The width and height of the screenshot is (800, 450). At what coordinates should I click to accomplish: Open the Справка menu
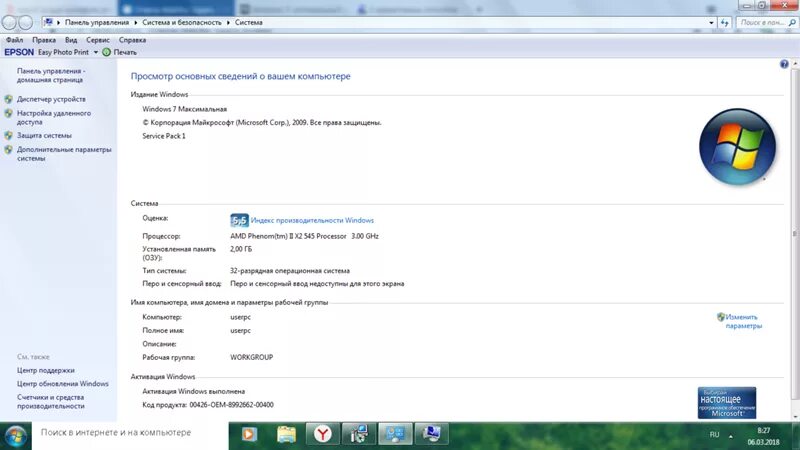click(132, 40)
